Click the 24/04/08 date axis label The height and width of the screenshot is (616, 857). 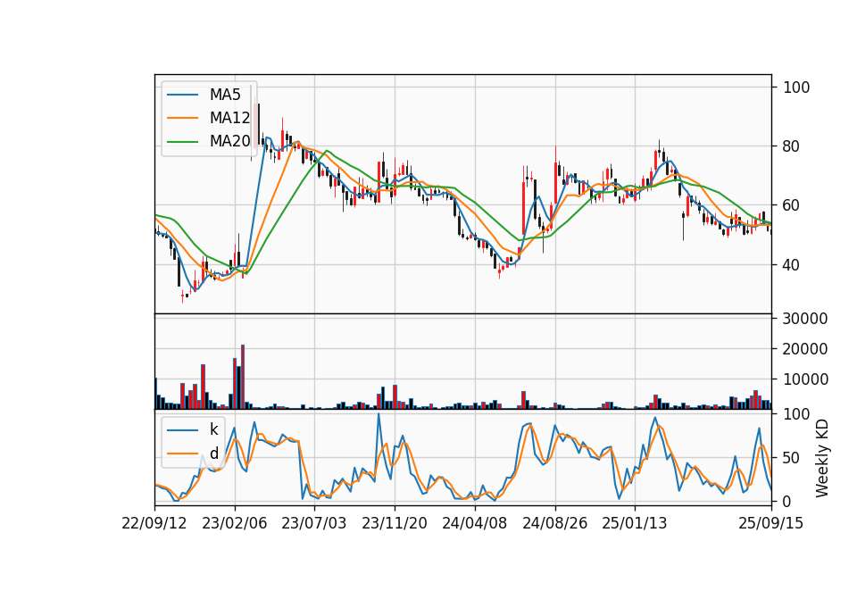[474, 523]
